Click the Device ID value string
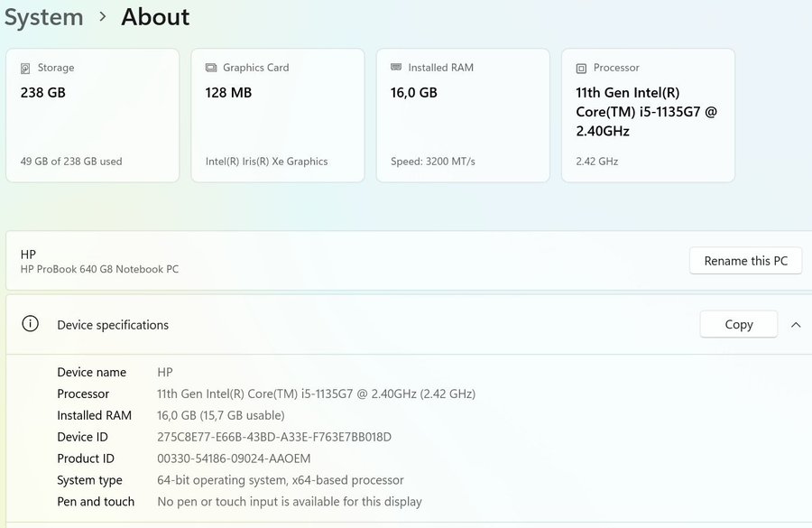Image resolution: width=812 pixels, height=528 pixels. click(274, 437)
